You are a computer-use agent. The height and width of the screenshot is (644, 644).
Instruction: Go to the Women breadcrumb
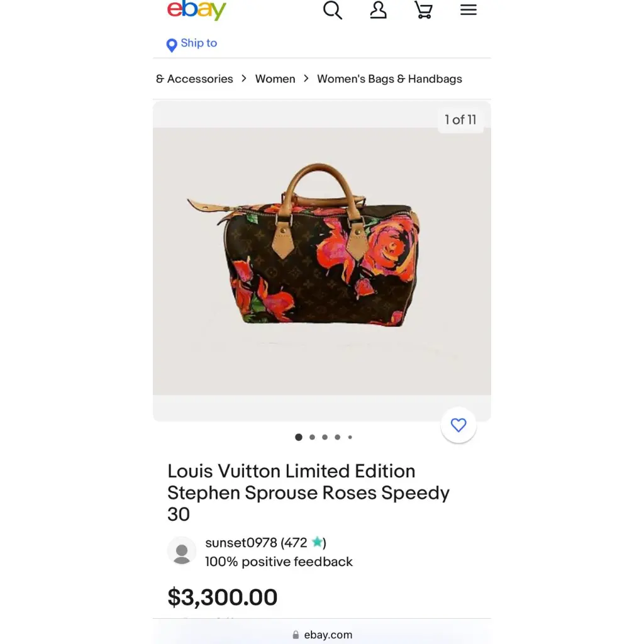[x=275, y=79]
